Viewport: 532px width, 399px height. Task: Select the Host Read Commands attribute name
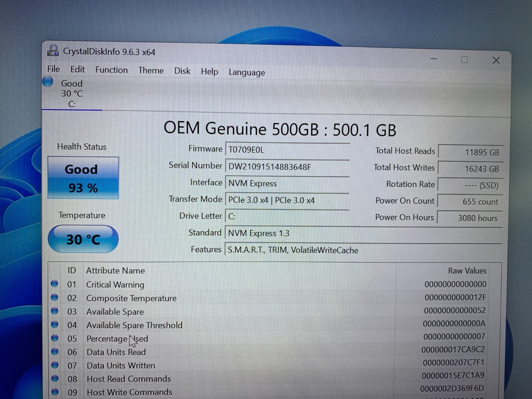(x=129, y=379)
